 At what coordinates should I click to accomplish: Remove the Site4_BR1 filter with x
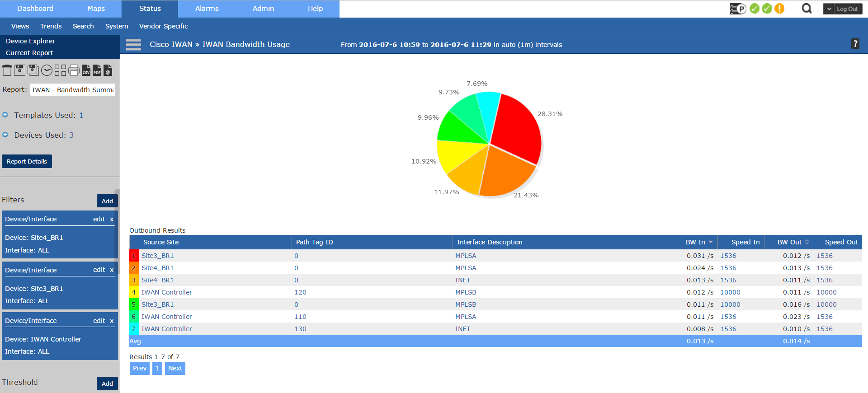112,219
